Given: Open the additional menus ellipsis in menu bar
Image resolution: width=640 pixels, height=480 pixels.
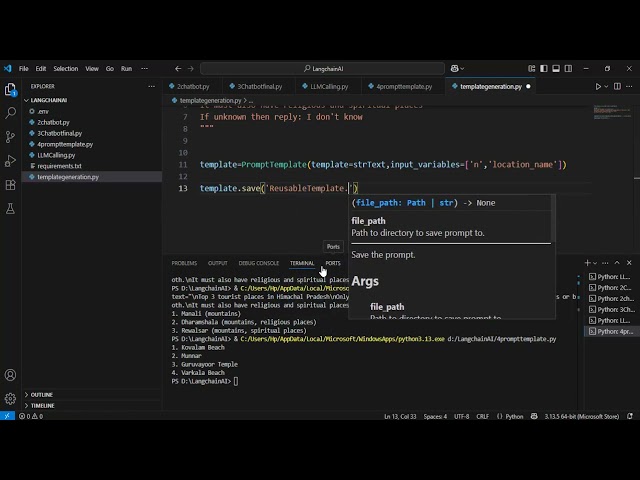Looking at the screenshot, I should (x=144, y=69).
